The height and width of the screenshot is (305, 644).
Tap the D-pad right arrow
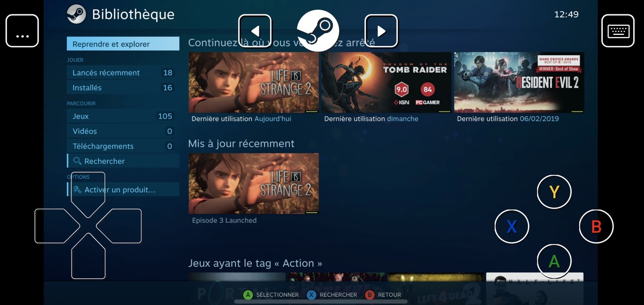tap(119, 226)
